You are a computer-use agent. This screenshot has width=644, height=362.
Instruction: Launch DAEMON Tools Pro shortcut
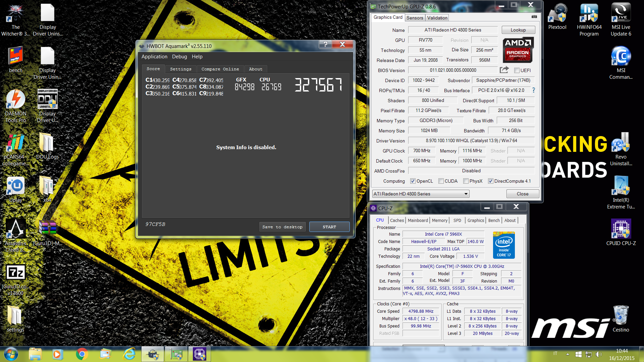[15, 106]
